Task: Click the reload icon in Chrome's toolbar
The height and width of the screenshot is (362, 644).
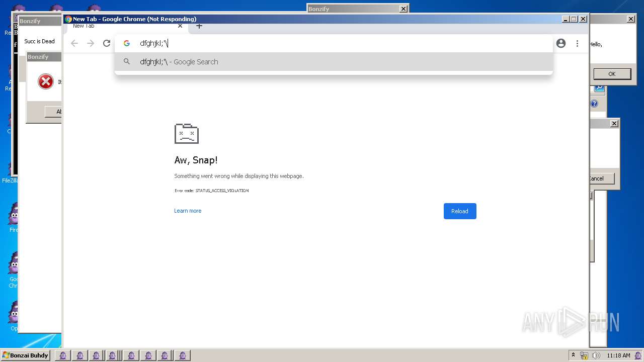Action: (107, 43)
